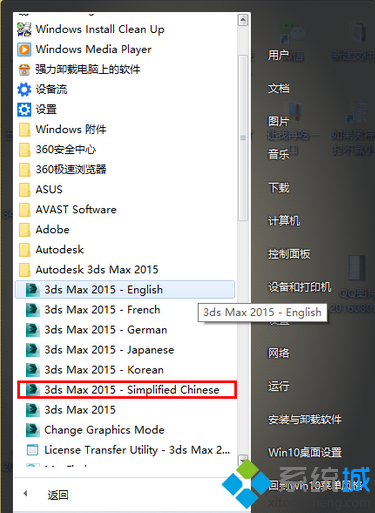Screen dimensions: 375x513
Task: Click the 3ds Max 2015 - French icon
Action: (x=33, y=310)
